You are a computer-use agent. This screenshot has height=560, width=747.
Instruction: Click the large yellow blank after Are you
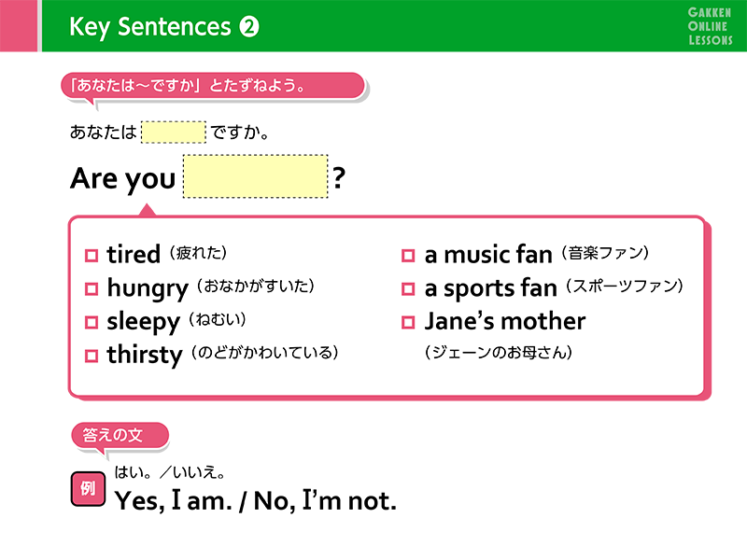[256, 176]
